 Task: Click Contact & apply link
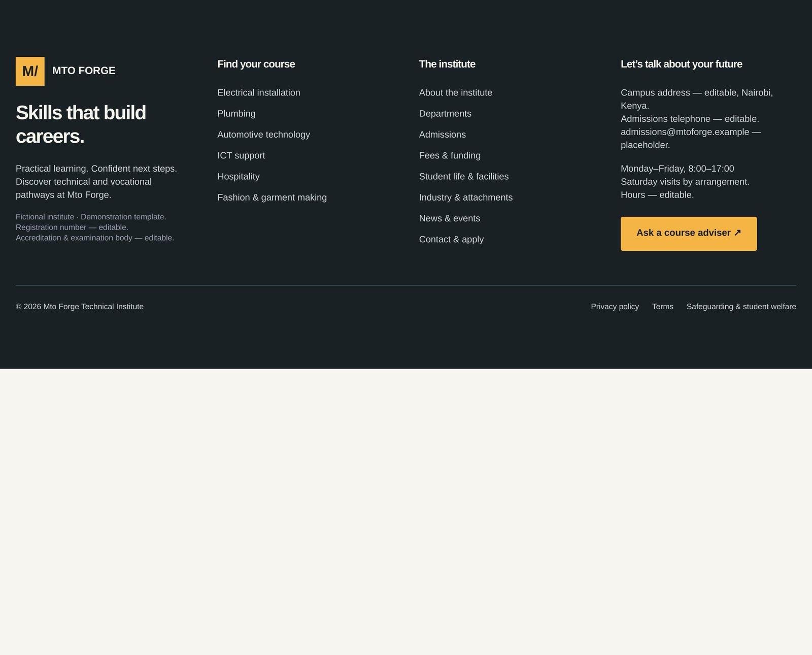451,239
